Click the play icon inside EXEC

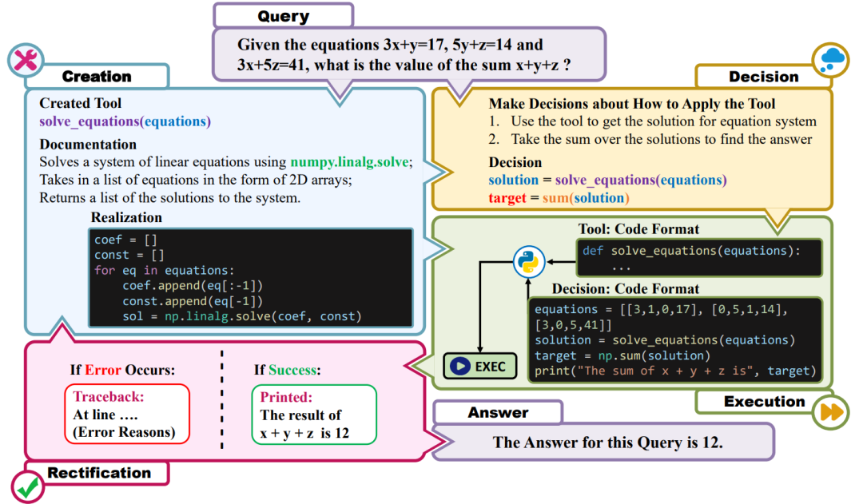point(460,366)
